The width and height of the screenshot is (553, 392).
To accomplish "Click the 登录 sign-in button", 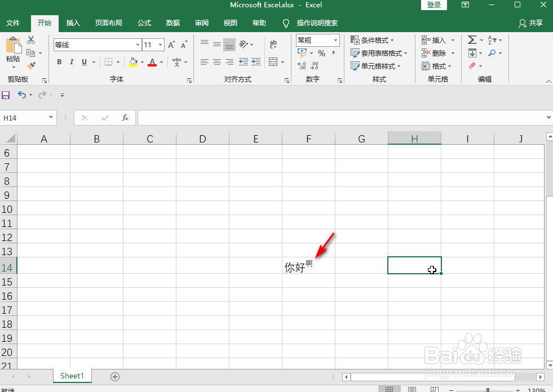I will point(433,5).
